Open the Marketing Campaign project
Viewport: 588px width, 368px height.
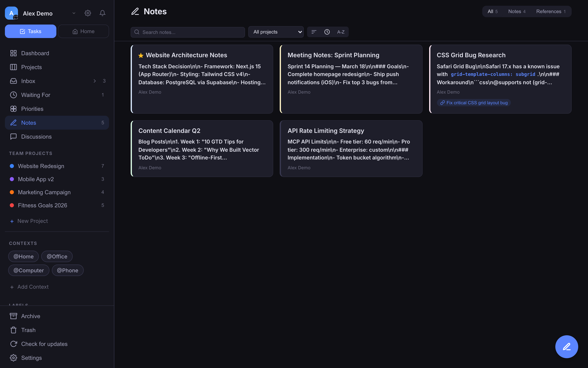pyautogui.click(x=57, y=192)
